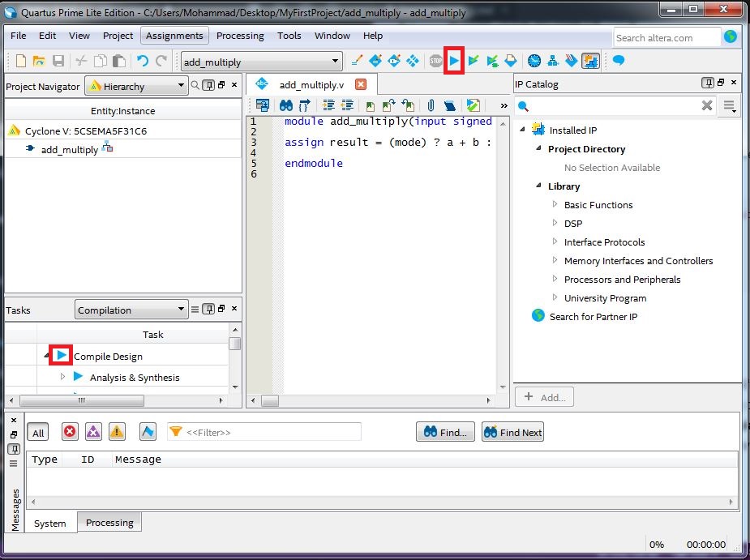Open the Processing menu
The width and height of the screenshot is (750, 560).
click(x=240, y=36)
